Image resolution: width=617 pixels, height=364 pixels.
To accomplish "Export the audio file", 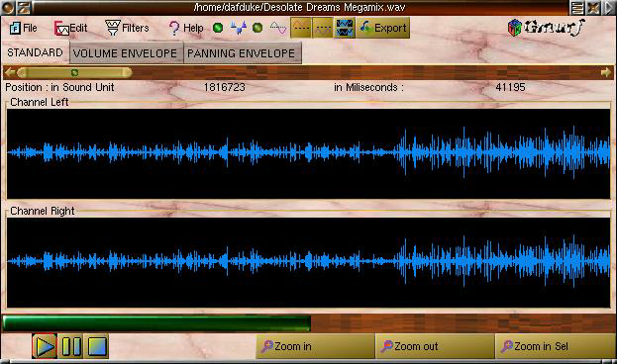I will pos(383,28).
